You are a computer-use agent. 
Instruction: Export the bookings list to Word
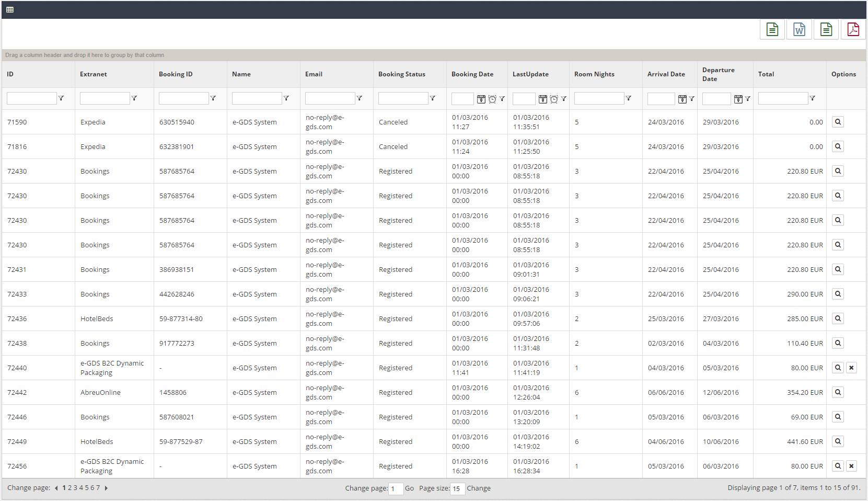tap(799, 30)
